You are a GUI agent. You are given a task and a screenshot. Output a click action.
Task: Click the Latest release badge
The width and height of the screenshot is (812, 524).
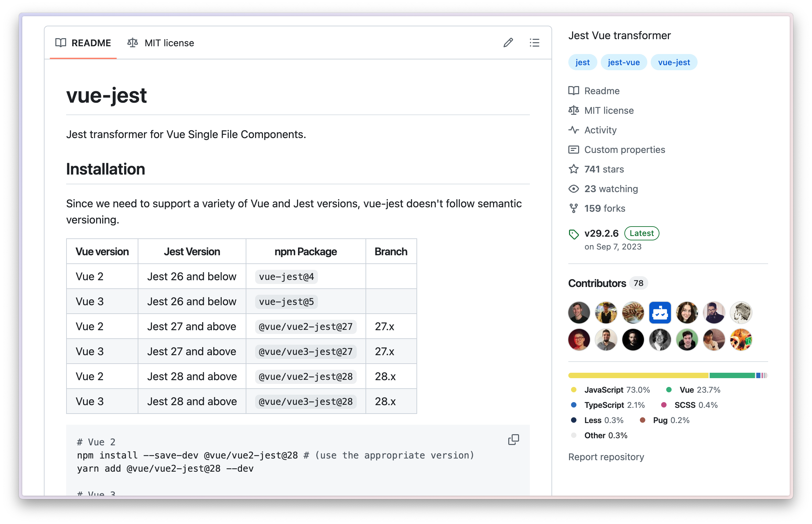[x=641, y=233]
